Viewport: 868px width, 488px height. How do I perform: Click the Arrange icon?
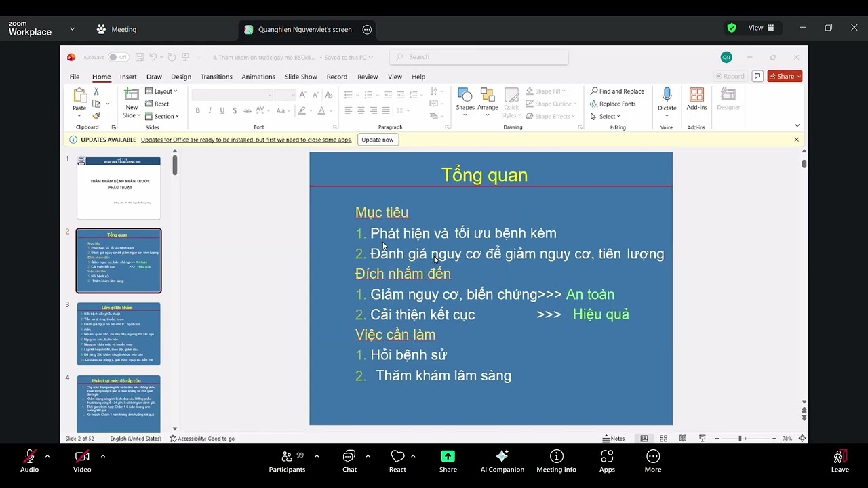[x=488, y=95]
